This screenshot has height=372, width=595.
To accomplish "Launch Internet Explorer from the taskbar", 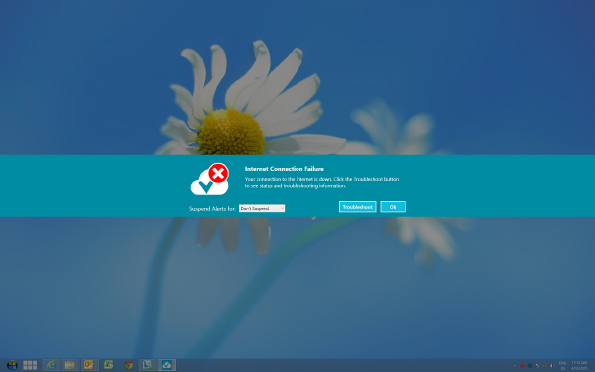I will pos(51,365).
